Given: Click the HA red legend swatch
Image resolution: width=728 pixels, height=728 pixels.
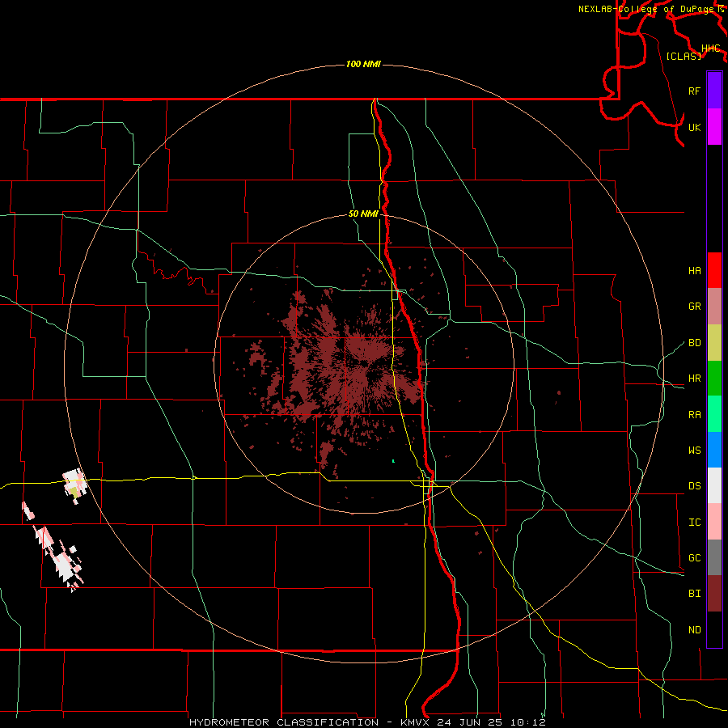Looking at the screenshot, I should [714, 270].
